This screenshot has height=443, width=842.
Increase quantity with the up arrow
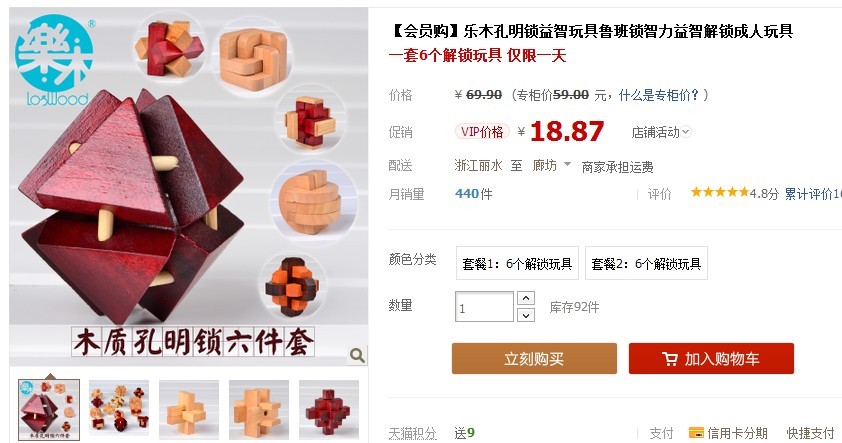tap(526, 298)
